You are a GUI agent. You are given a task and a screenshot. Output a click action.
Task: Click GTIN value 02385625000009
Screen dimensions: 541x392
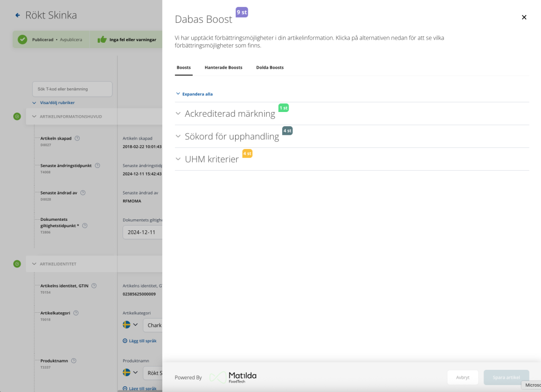pos(139,294)
